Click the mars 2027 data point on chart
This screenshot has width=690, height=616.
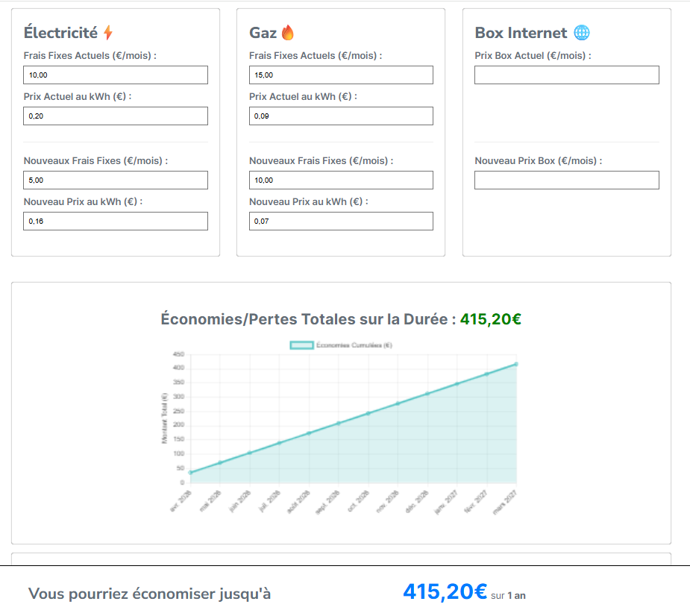click(516, 364)
